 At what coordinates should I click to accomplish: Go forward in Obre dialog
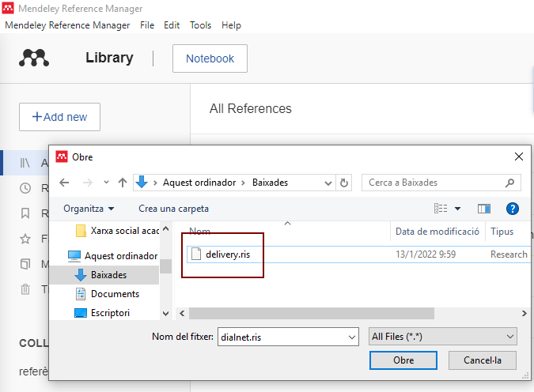(88, 183)
